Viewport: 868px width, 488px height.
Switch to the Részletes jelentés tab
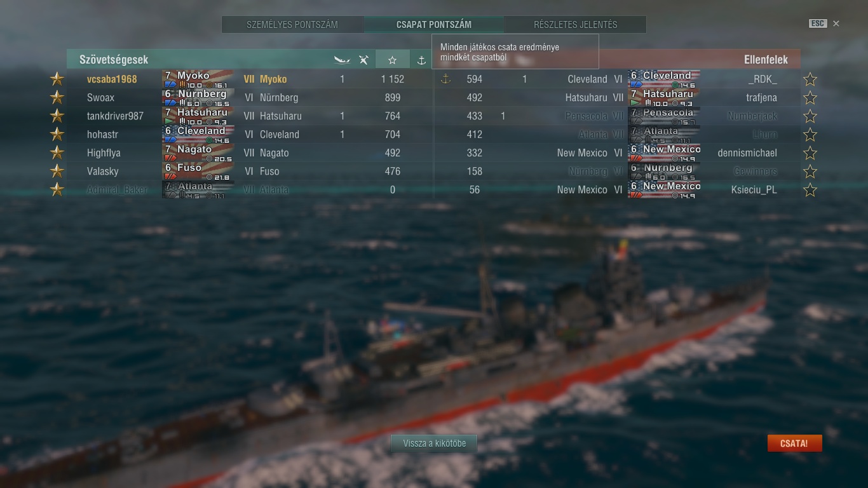[x=575, y=25]
